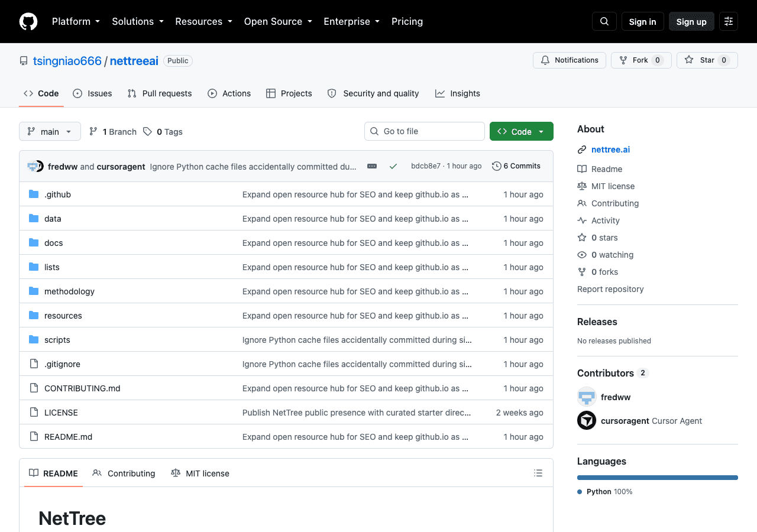Open the search magnifier button

(604, 21)
